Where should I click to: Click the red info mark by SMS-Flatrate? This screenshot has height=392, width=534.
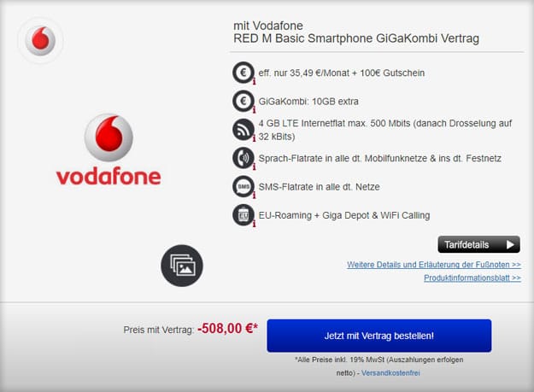tap(254, 196)
